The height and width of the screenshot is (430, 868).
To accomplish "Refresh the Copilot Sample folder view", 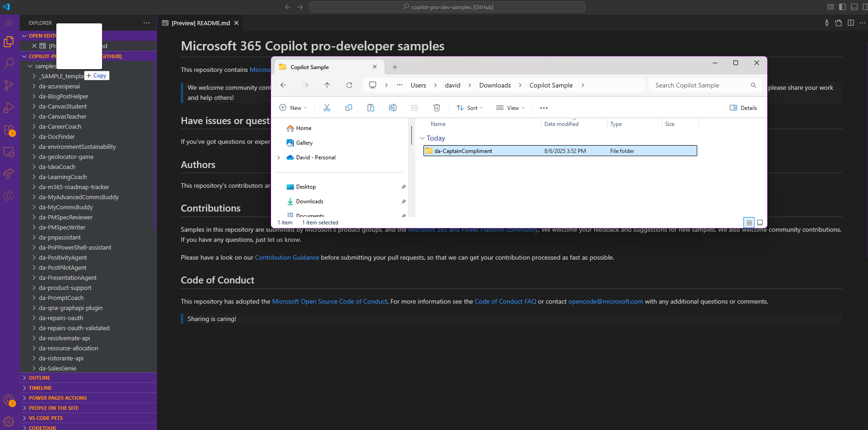I will (349, 85).
